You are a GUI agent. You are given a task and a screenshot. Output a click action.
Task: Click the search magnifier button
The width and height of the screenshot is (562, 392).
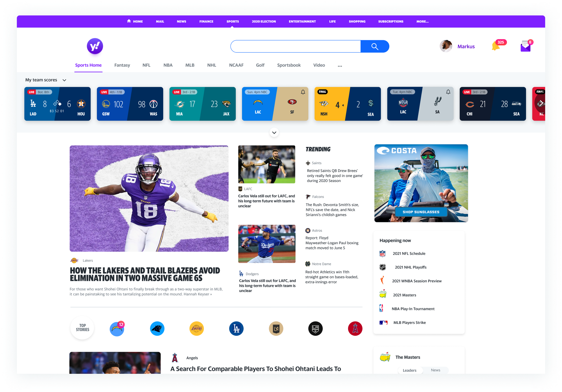click(375, 47)
